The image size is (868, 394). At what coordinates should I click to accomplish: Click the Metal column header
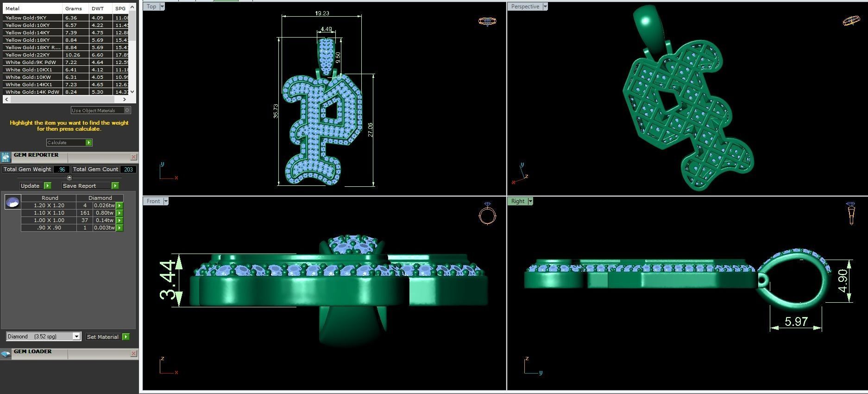point(32,8)
